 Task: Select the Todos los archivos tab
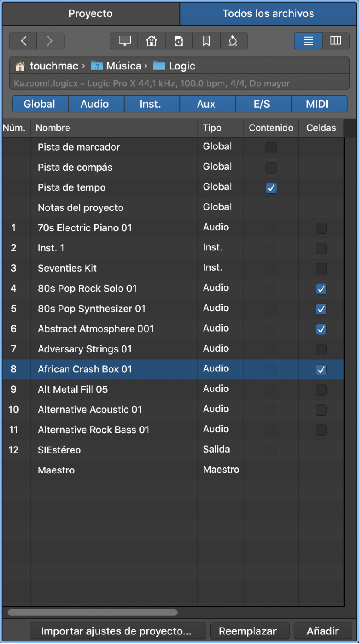pos(268,13)
